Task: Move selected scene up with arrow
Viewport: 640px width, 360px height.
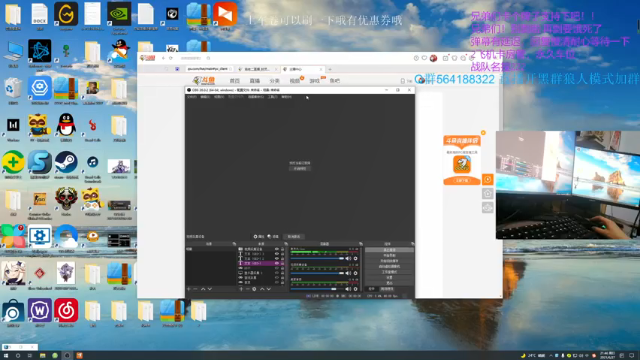Action: 203,289
